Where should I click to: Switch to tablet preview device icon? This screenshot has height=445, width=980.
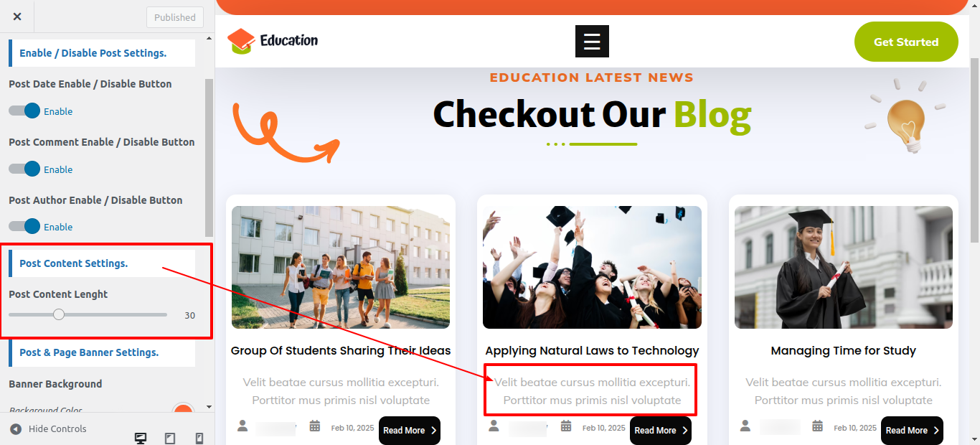170,439
